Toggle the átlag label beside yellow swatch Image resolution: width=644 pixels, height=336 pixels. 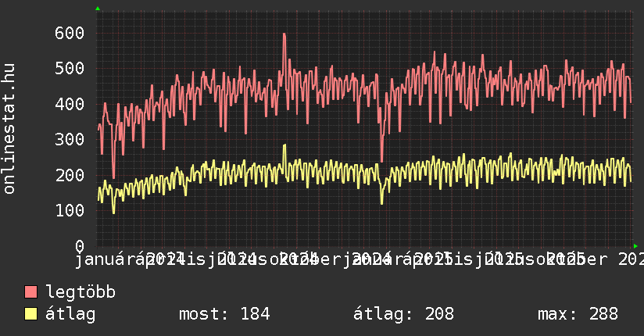click(70, 314)
